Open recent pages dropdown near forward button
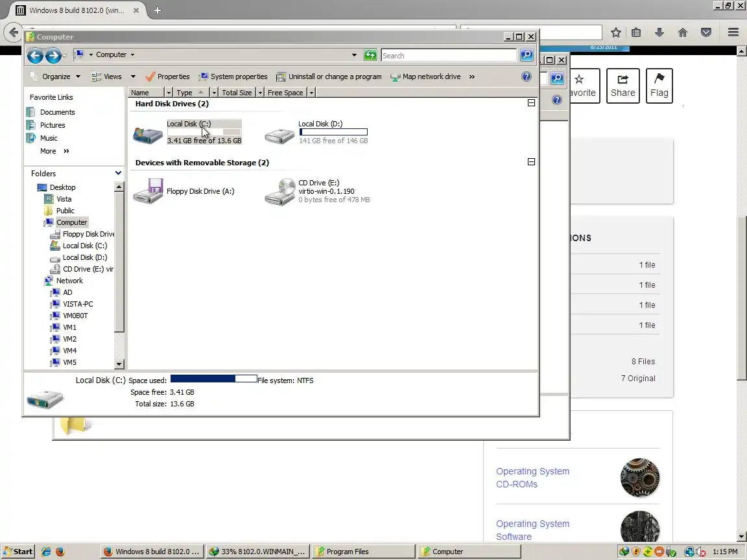This screenshot has width=747, height=560. 65,56
